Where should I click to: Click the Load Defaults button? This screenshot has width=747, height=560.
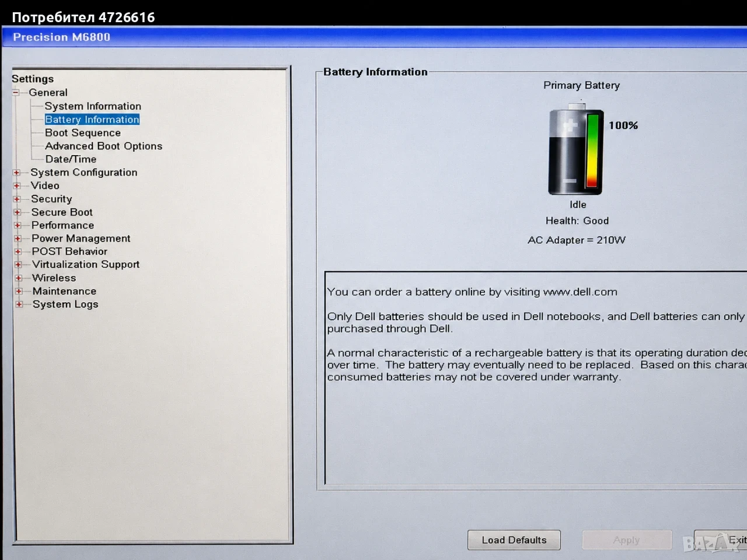click(514, 540)
